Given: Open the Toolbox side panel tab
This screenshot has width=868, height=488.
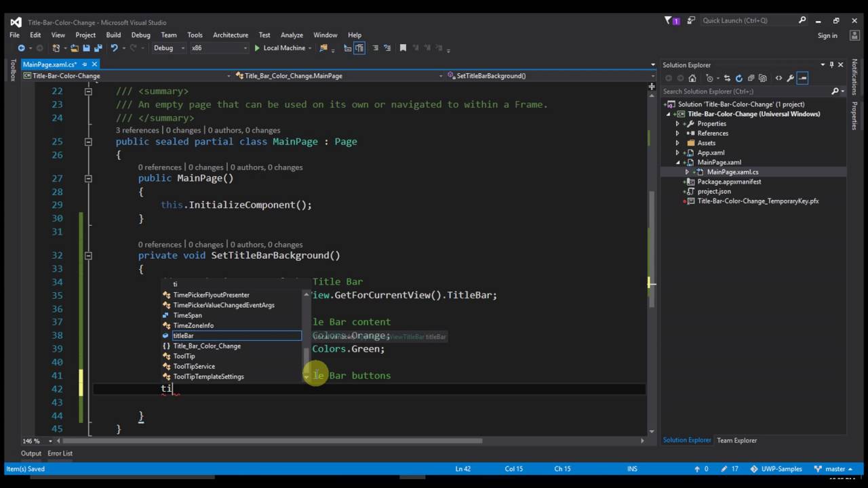Looking at the screenshot, I should pyautogui.click(x=12, y=70).
